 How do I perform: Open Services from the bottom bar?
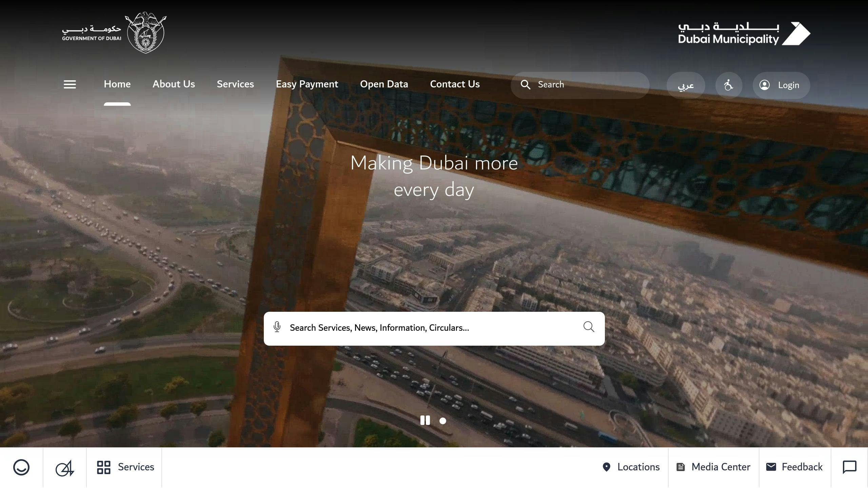[x=125, y=467]
